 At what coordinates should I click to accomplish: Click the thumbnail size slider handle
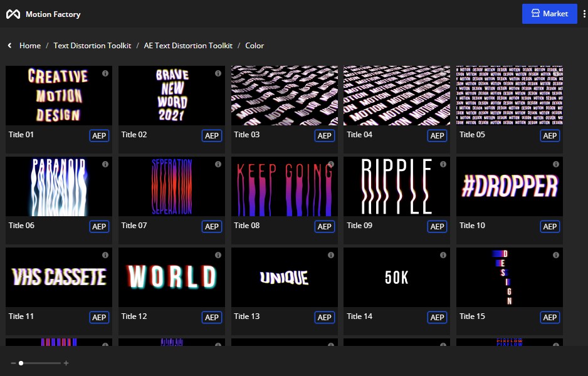click(x=21, y=363)
